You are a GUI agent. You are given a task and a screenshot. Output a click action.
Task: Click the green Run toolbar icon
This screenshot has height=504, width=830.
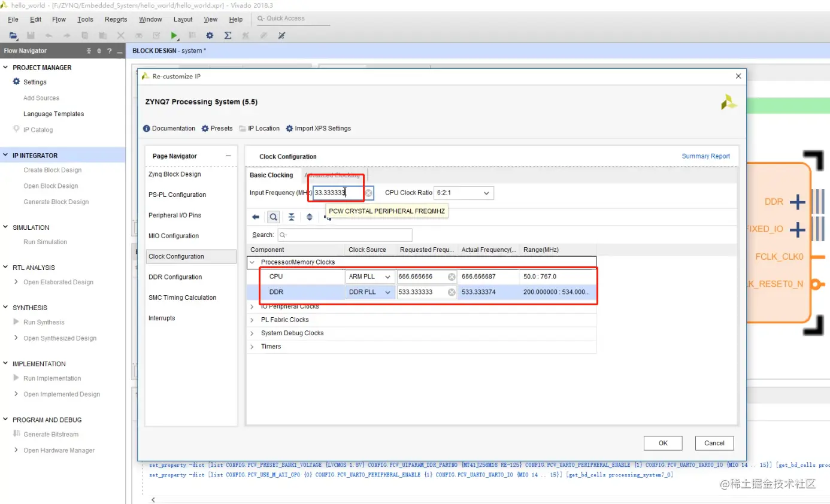point(174,36)
